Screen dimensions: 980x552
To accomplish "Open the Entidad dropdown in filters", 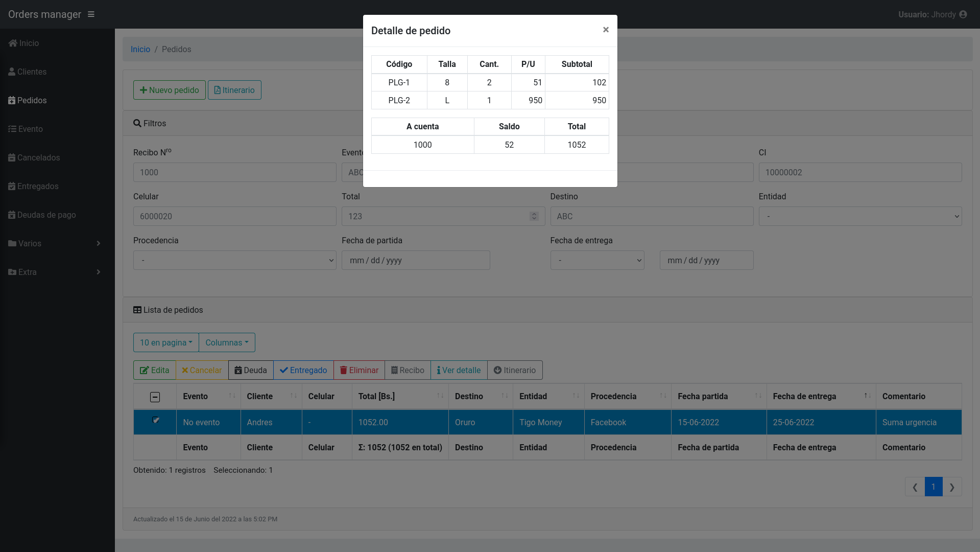I will tap(860, 216).
